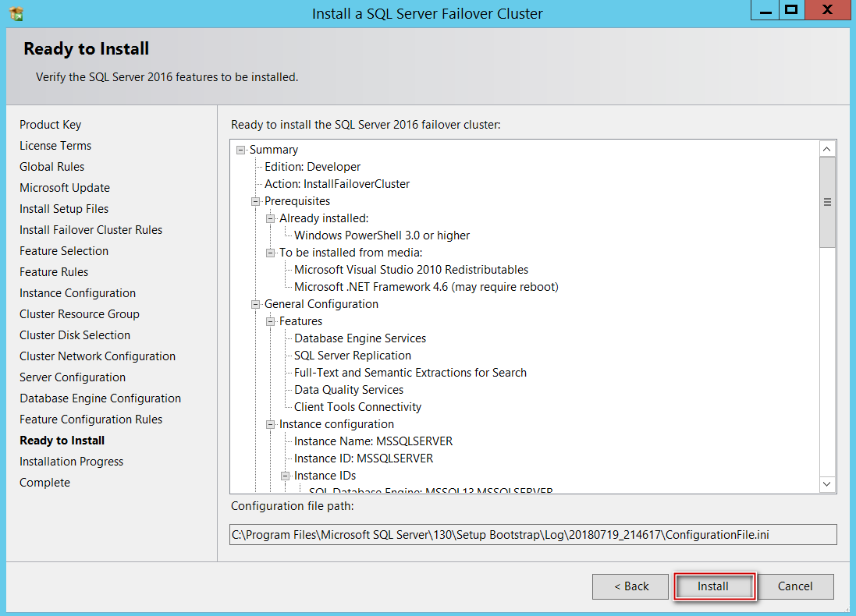Collapse the Instance configuration node
The height and width of the screenshot is (616, 856).
[x=270, y=424]
